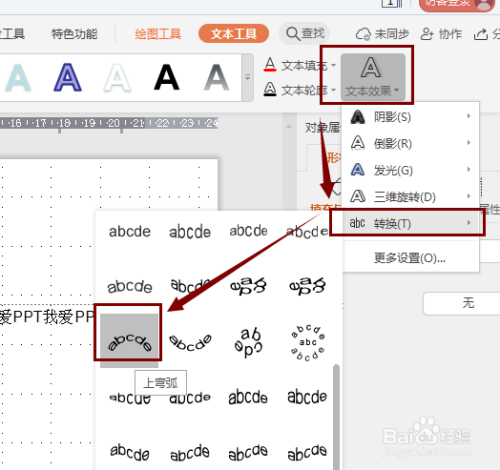Screen dimensions: 500x470
Task: Select the blue outlined WordArt style preset
Action: (67, 77)
